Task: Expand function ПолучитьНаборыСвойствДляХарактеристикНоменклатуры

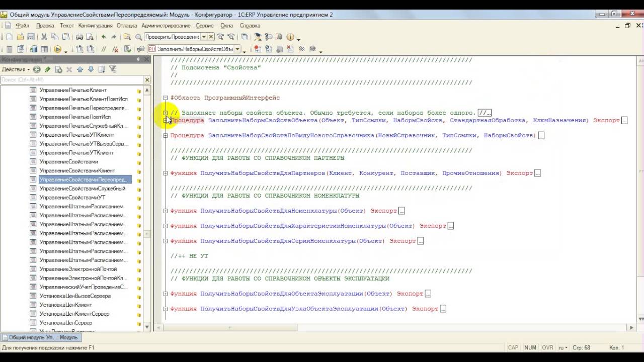Action: [165, 226]
